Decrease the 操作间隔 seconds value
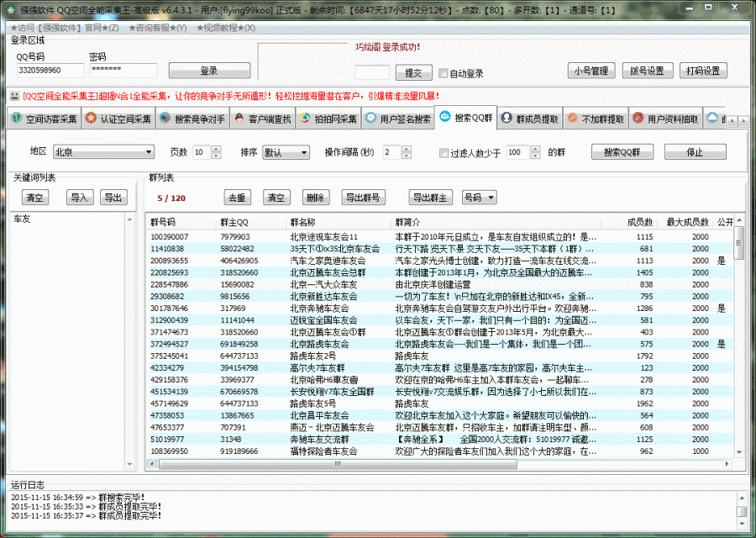The image size is (756, 538). click(x=407, y=156)
